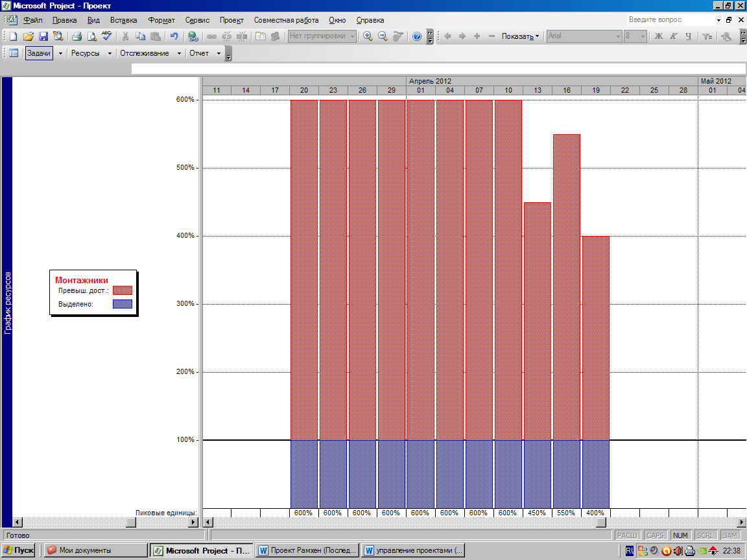Go to selected task icon
Screen dimensions: 747x560
[x=397, y=36]
